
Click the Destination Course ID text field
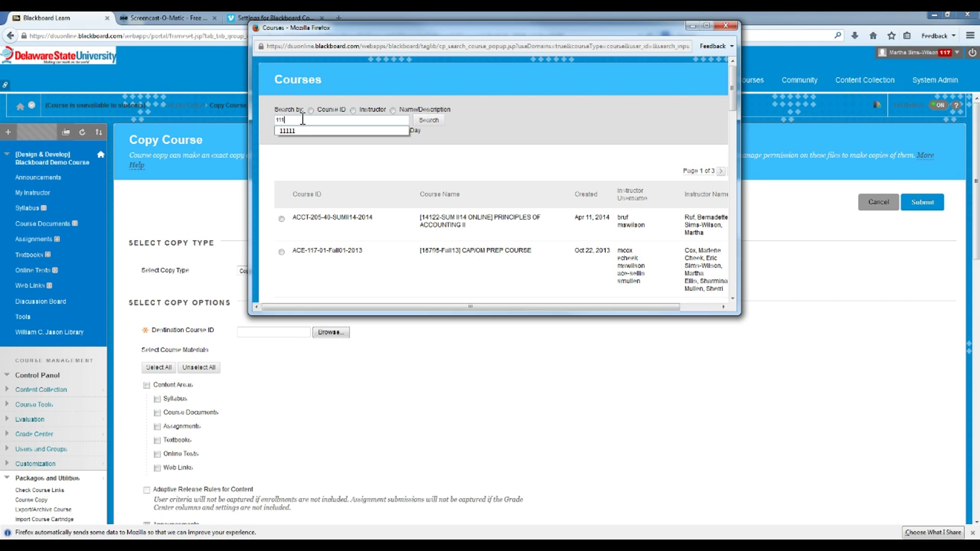274,332
